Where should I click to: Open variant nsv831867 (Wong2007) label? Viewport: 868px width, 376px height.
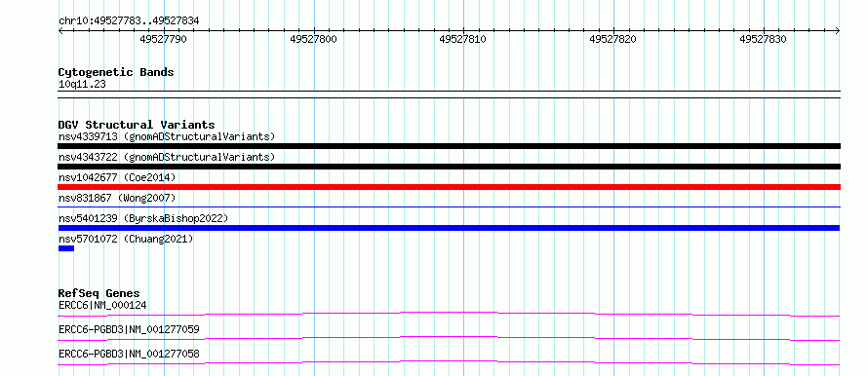(x=117, y=198)
